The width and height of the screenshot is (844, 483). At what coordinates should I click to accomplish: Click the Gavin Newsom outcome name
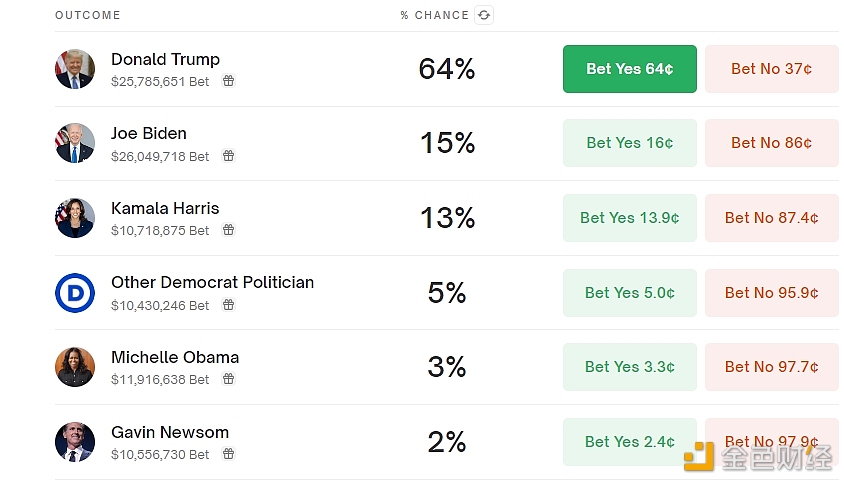coord(170,432)
